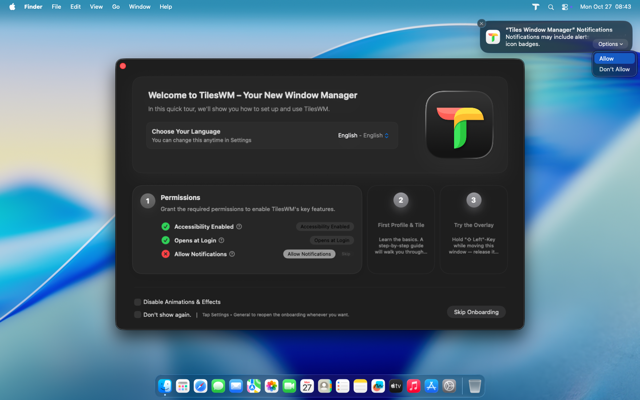
Task: Open the Tiles menu bar status icon
Action: click(536, 7)
